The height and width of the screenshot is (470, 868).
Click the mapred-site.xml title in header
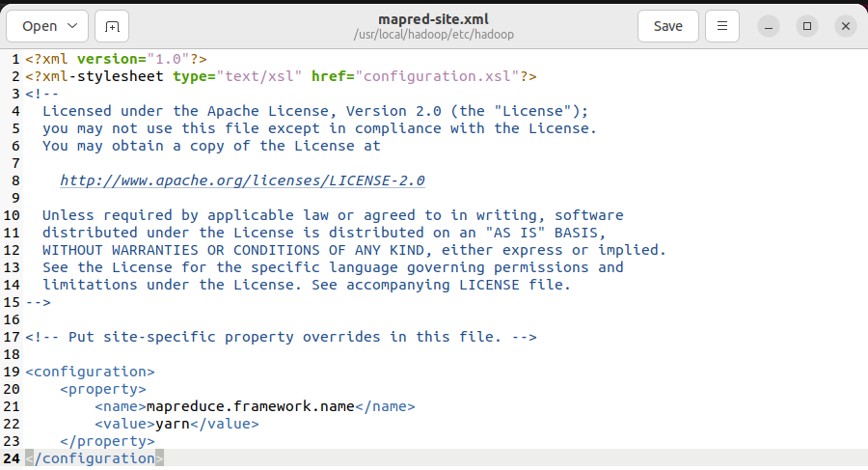click(x=433, y=19)
